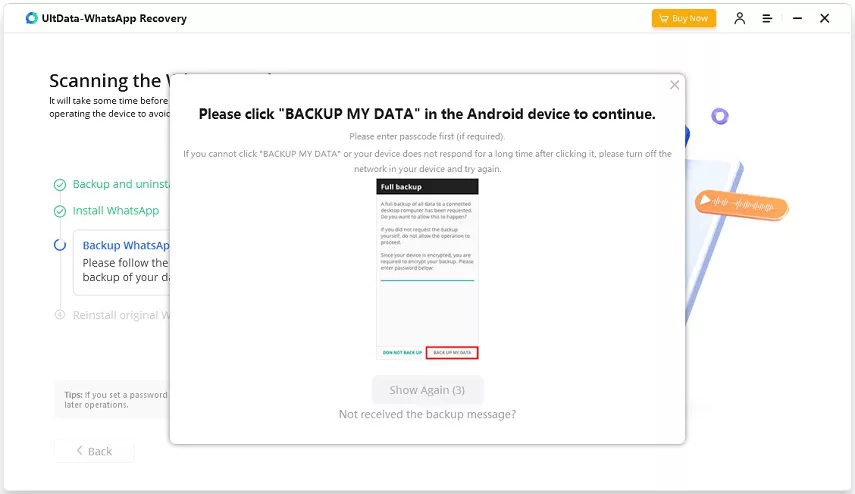
Task: Click the Reinstall original WhatsApp step icon
Action: pos(60,315)
